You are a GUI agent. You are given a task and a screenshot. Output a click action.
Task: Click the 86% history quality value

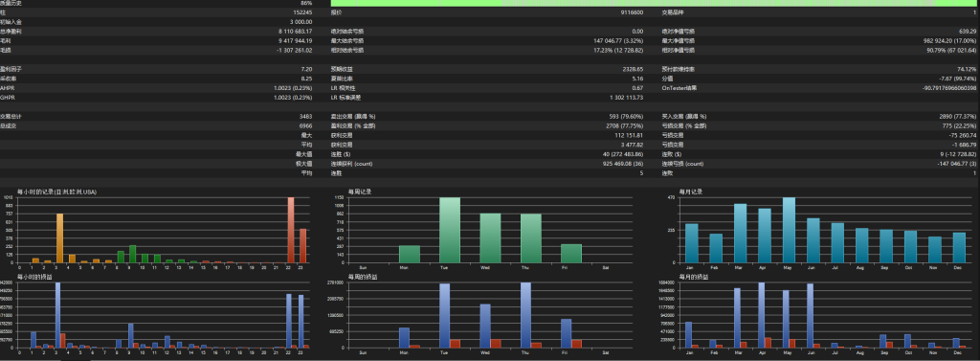tap(306, 3)
